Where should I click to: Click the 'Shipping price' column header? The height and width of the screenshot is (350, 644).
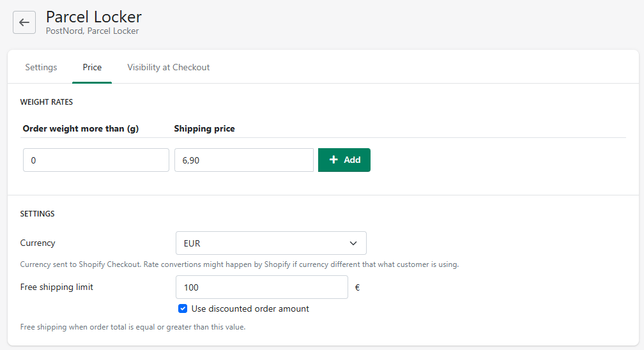[x=204, y=128]
